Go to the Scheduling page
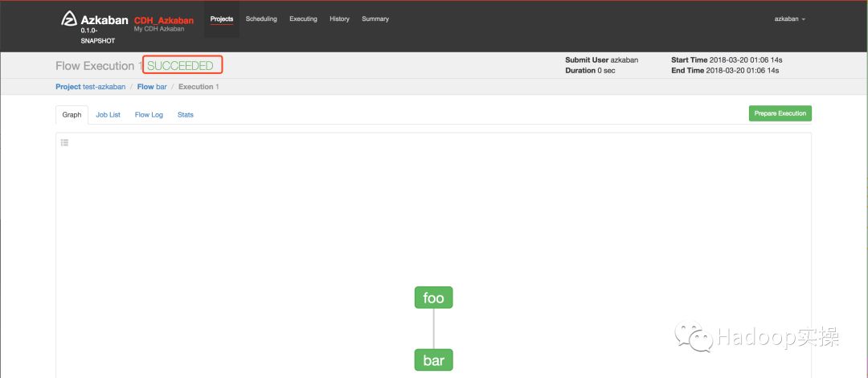The image size is (868, 378). 261,18
